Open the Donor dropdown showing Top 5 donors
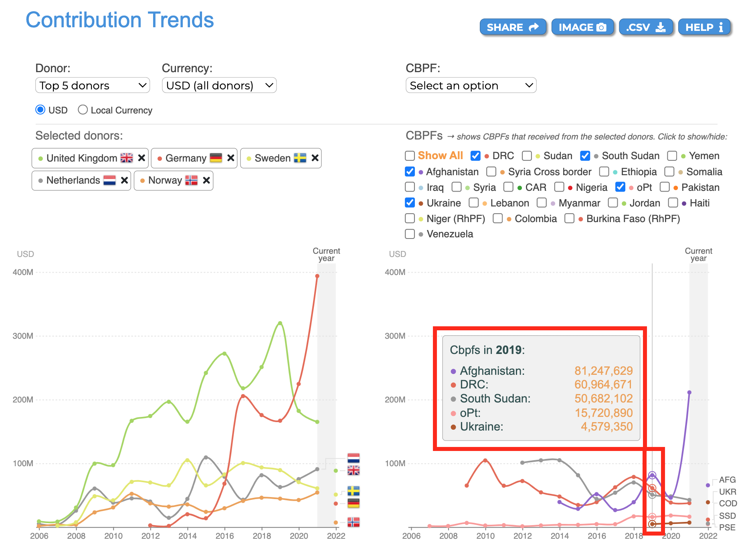Screen dimensions: 756x558 [93, 85]
